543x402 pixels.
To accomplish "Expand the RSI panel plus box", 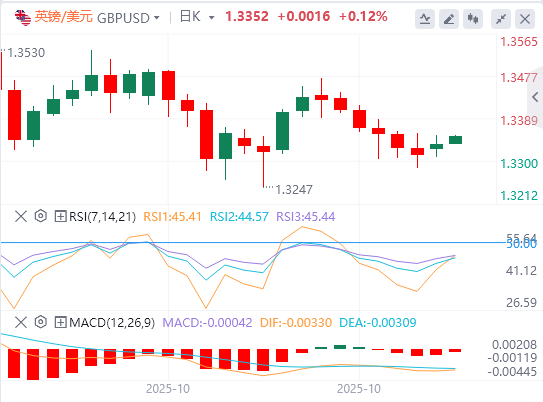I will (61, 217).
